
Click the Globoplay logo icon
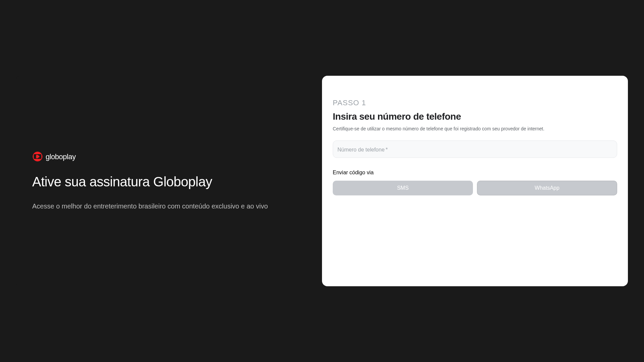[38, 157]
